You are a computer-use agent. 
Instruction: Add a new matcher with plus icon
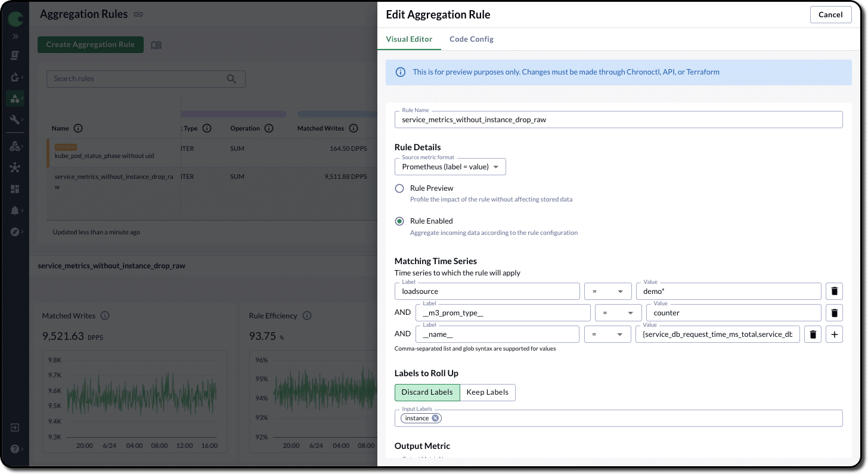(x=834, y=334)
